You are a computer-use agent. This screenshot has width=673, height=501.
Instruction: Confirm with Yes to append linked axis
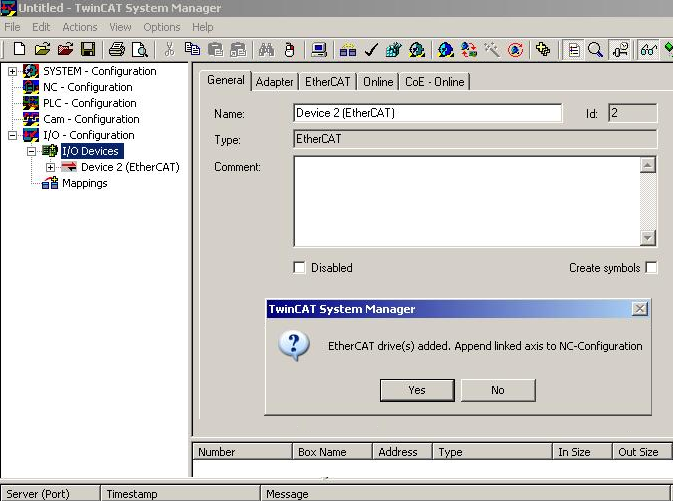tap(417, 390)
